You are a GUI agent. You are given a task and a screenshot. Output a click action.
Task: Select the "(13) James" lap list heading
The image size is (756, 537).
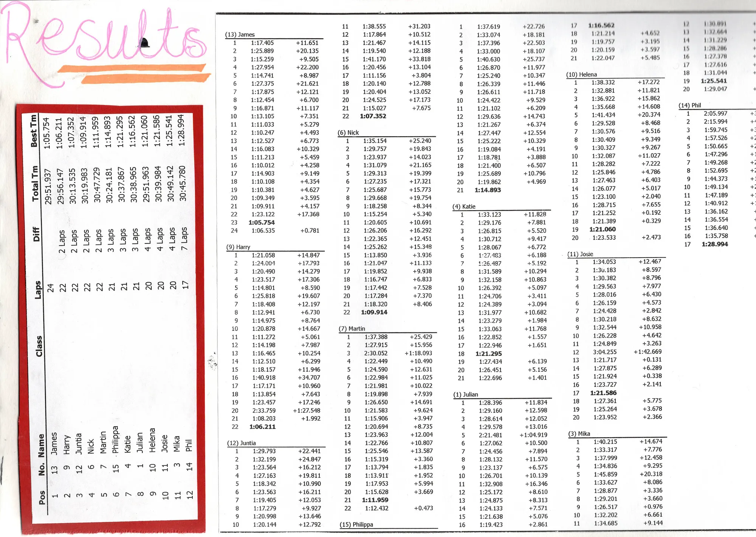click(240, 34)
